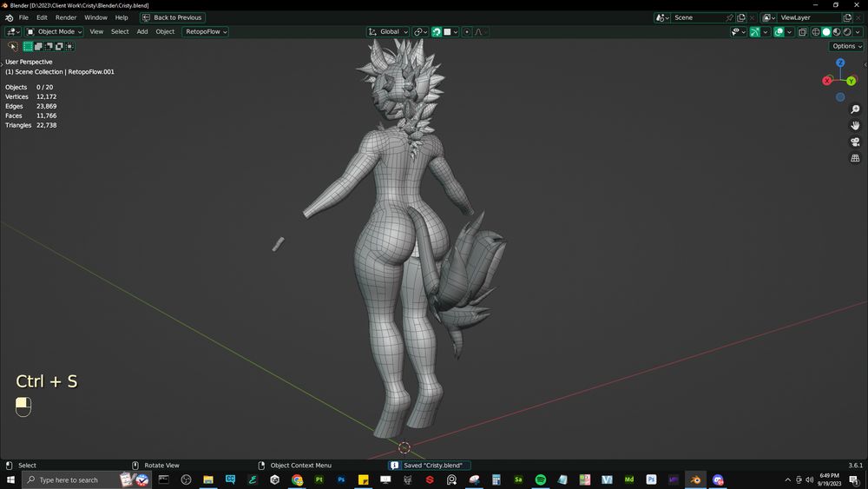Open the Object Mode dropdown

54,32
